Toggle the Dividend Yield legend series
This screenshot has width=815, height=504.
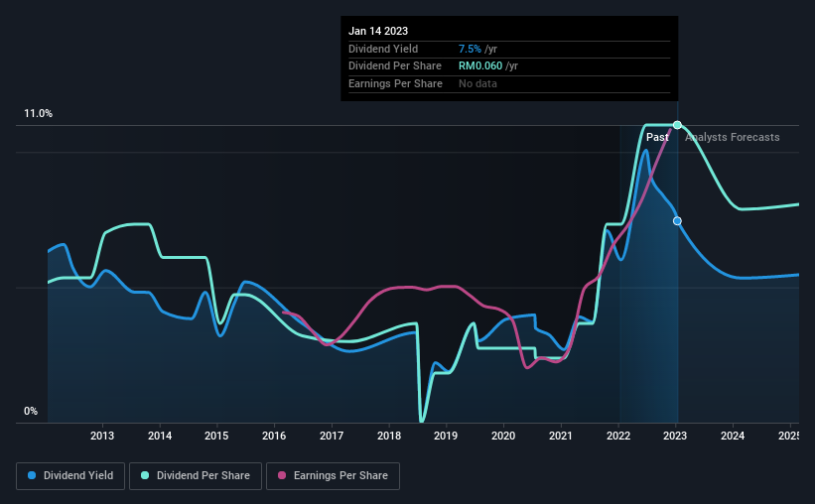click(x=70, y=475)
